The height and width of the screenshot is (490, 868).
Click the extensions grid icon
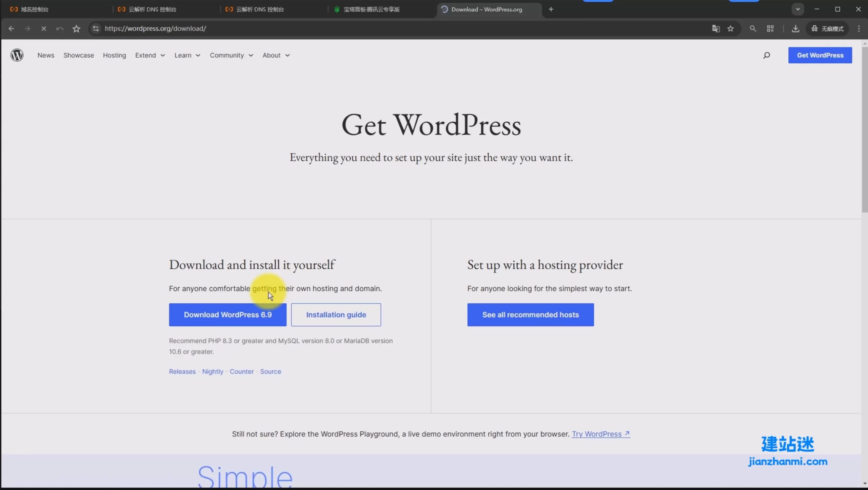tap(770, 28)
